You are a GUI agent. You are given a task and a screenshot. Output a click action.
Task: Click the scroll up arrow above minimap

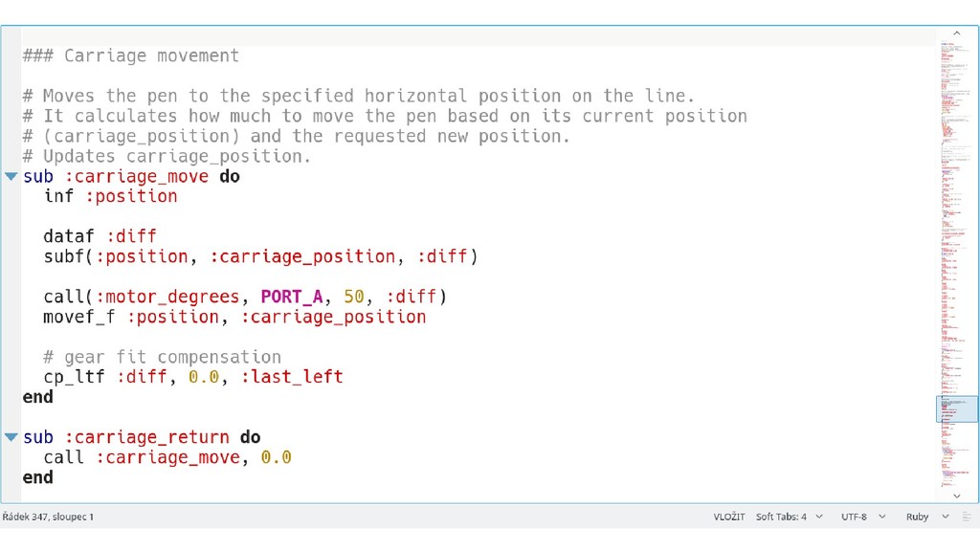point(957,33)
